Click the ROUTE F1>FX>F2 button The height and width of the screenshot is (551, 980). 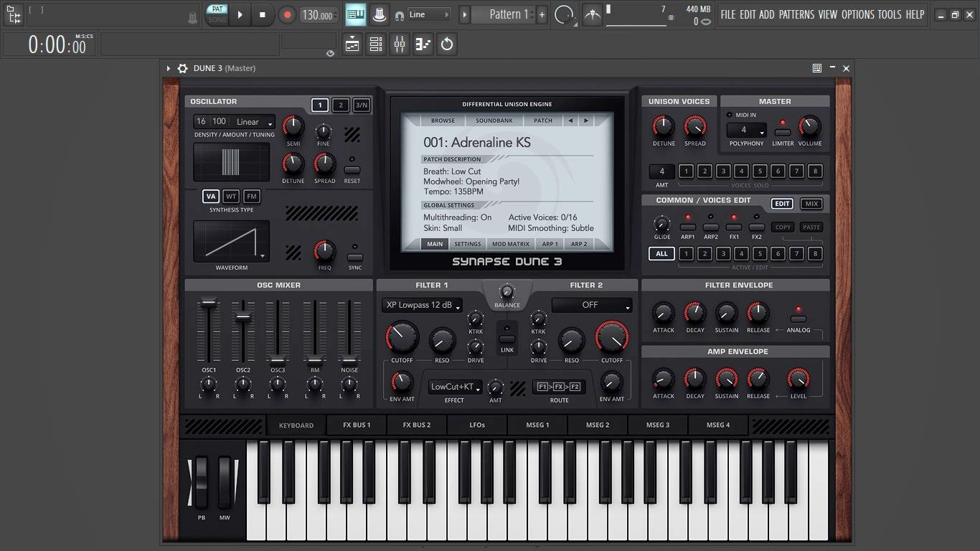[x=559, y=387]
